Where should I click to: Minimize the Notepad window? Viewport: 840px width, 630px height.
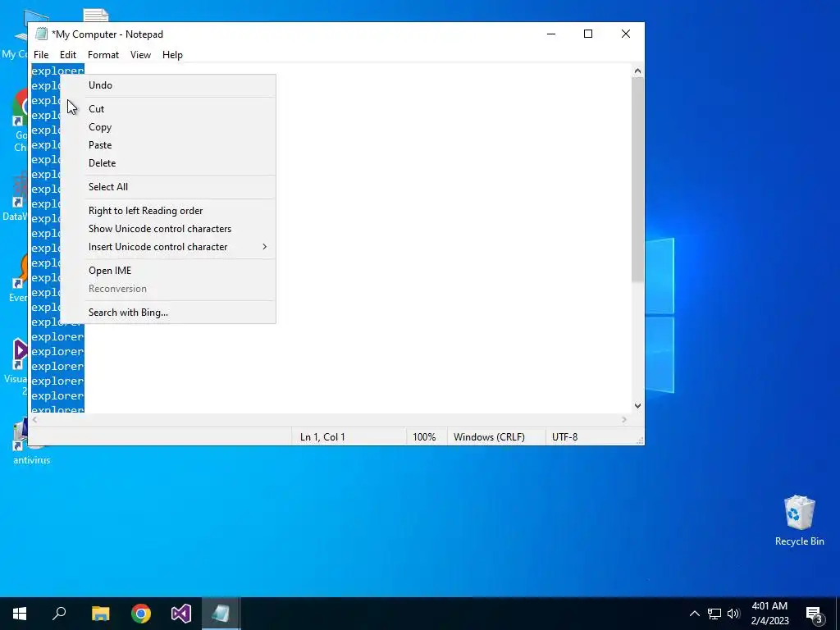click(551, 34)
